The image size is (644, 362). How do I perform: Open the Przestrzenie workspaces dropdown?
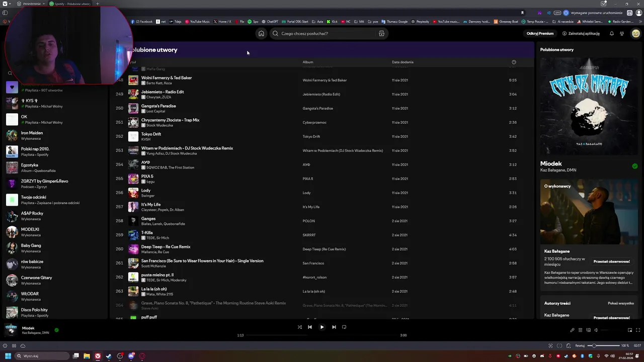coord(32,4)
